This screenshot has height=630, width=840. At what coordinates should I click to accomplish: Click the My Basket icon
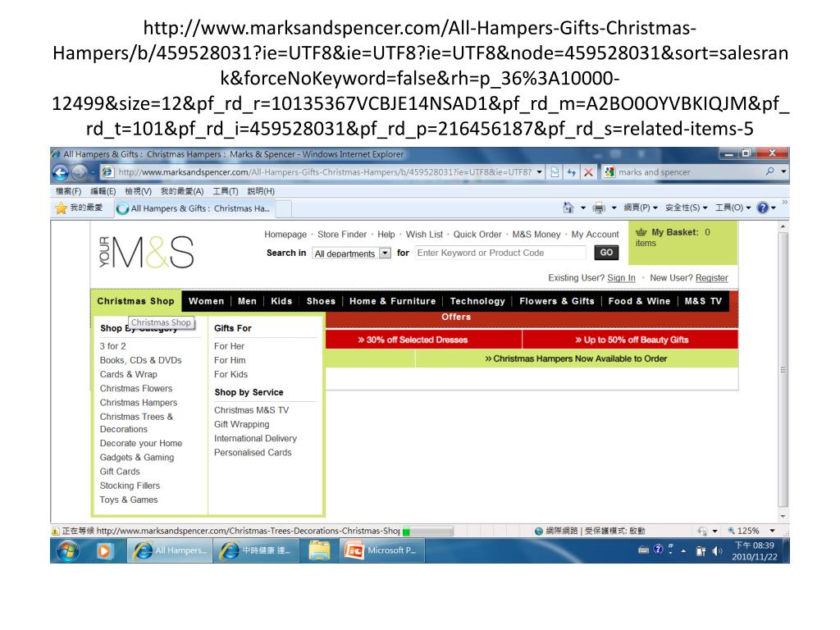coord(641,232)
